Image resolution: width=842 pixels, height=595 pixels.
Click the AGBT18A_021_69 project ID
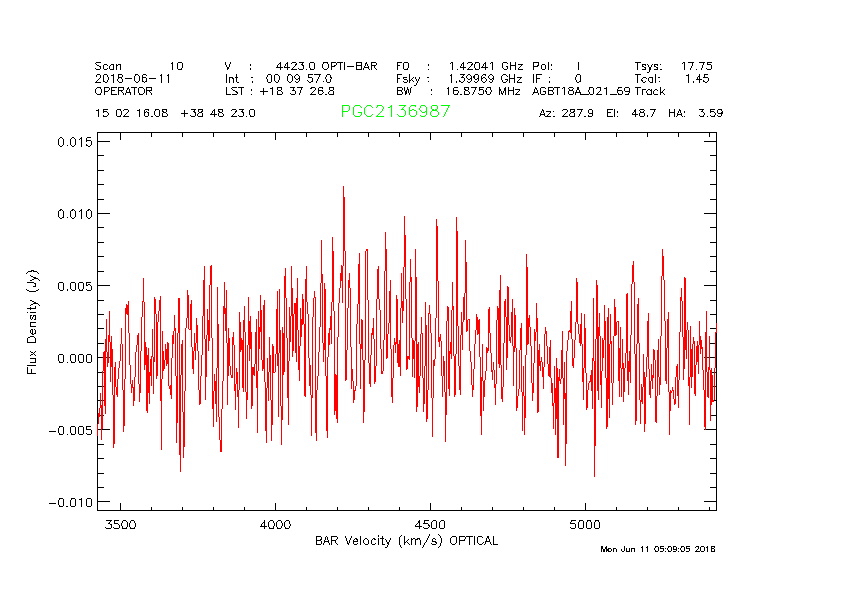click(x=581, y=91)
